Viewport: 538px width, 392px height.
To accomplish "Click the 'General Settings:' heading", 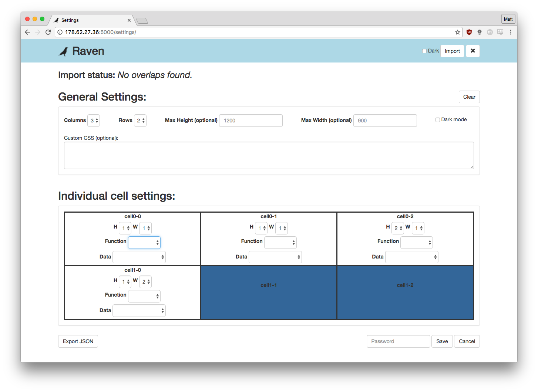I will click(102, 97).
